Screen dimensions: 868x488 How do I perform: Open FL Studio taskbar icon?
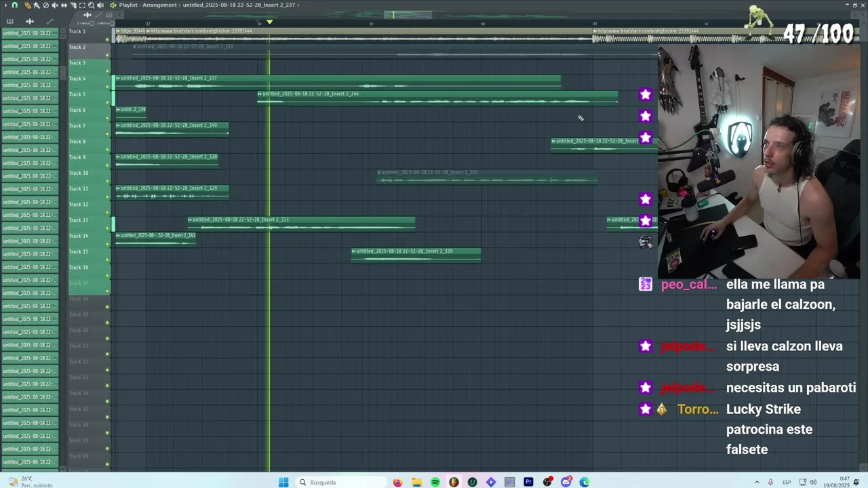454,482
